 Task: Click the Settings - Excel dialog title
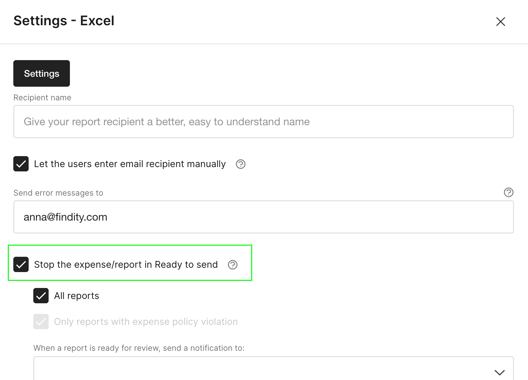64,21
